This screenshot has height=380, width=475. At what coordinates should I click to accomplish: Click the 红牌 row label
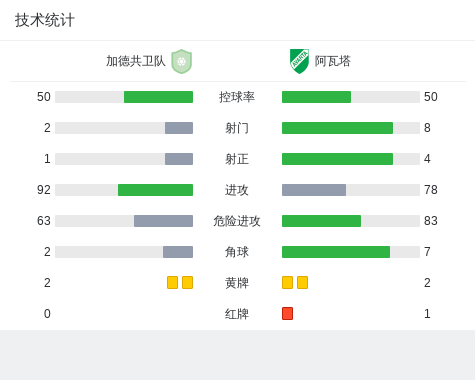coord(237,314)
